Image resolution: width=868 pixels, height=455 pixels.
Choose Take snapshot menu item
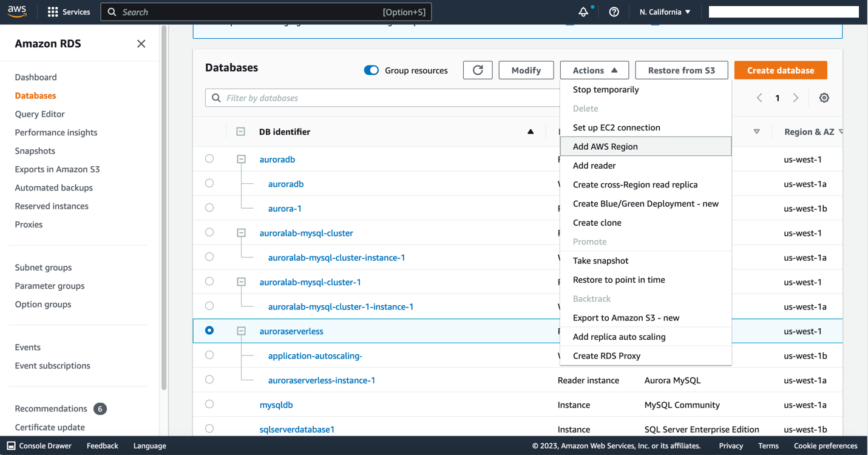pos(646,261)
